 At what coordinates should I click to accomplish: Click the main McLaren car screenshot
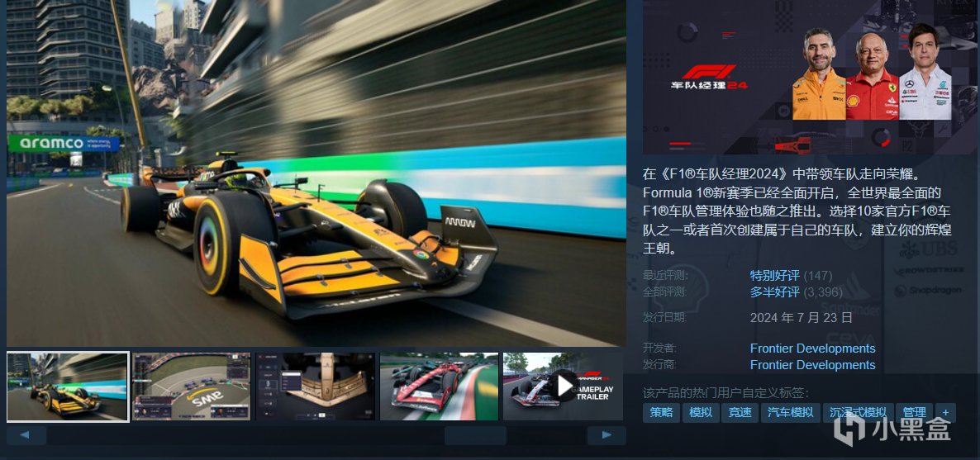316,173
